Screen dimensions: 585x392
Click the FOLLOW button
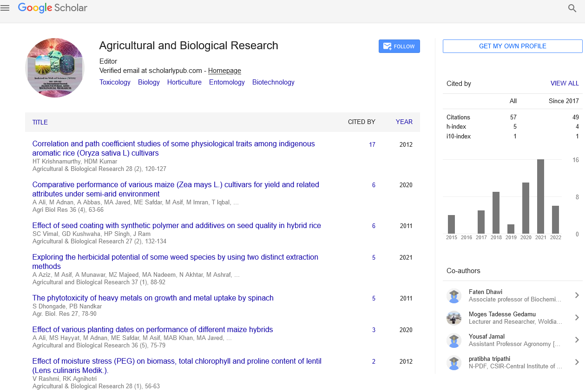(399, 46)
